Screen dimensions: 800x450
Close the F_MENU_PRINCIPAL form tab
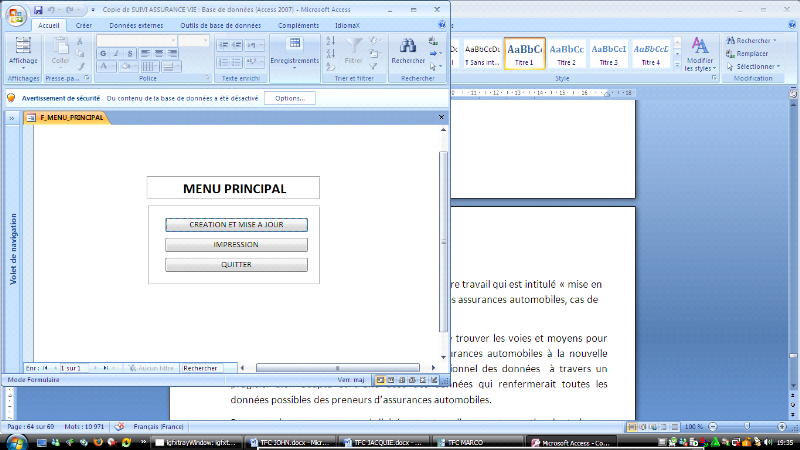[441, 117]
